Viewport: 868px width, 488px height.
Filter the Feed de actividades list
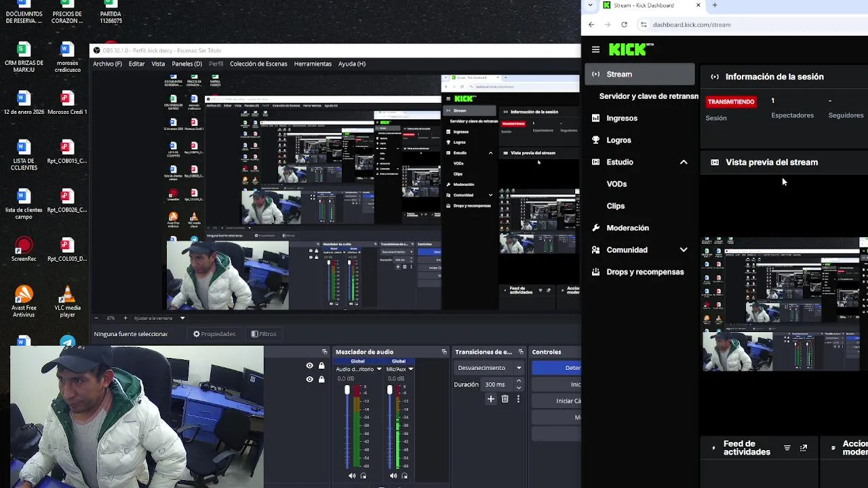point(787,448)
